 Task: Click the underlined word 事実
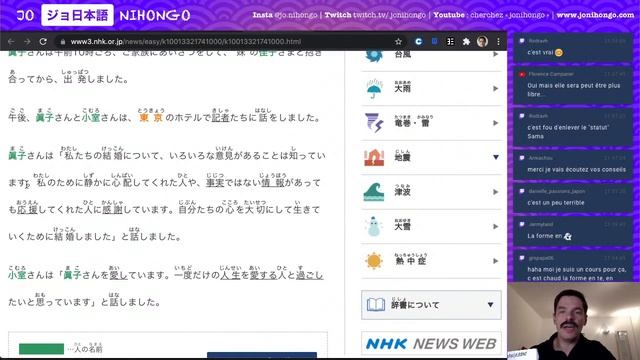[x=215, y=182]
